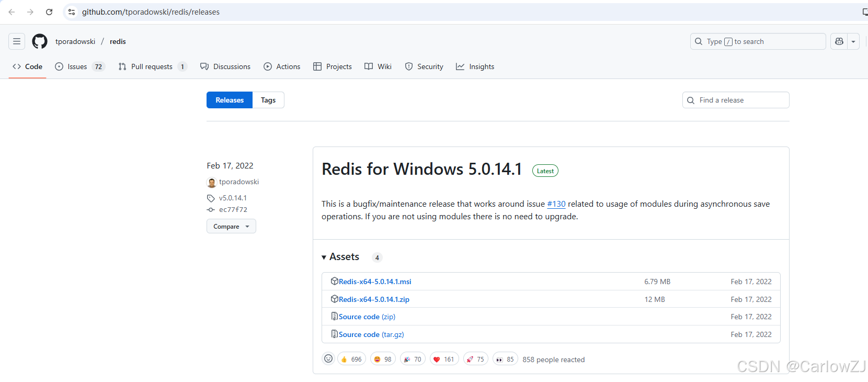Click the 'Find a release' search box
Screen dimensions: 868x382
(x=736, y=100)
